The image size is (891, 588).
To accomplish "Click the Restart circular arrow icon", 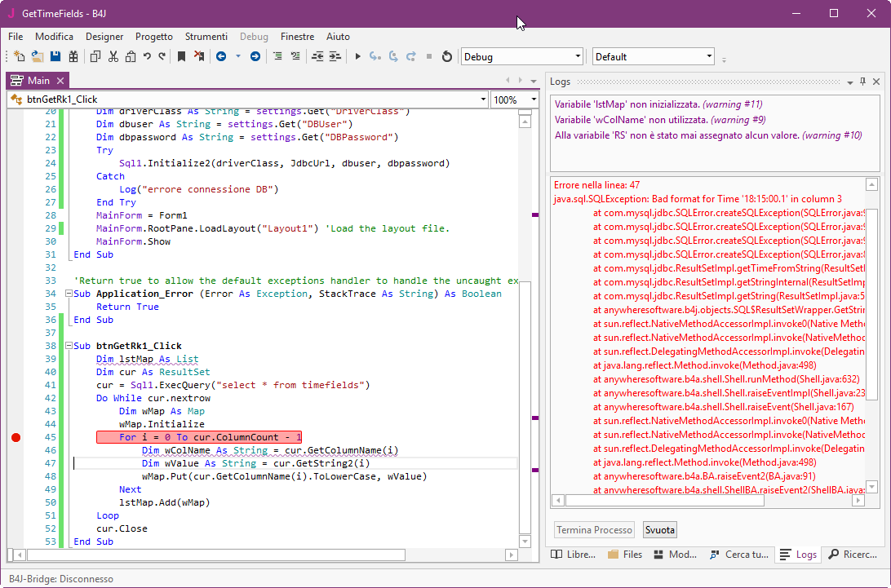I will tap(446, 56).
